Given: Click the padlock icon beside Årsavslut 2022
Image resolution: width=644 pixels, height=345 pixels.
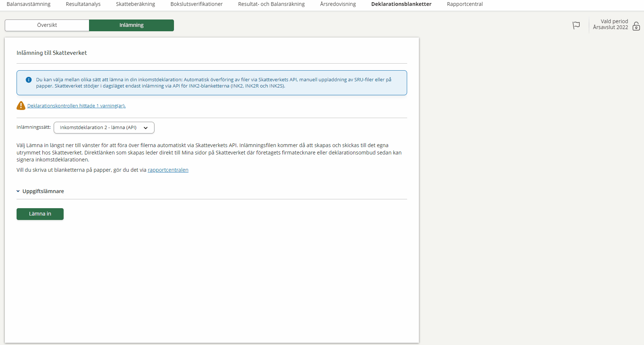Looking at the screenshot, I should [x=636, y=26].
